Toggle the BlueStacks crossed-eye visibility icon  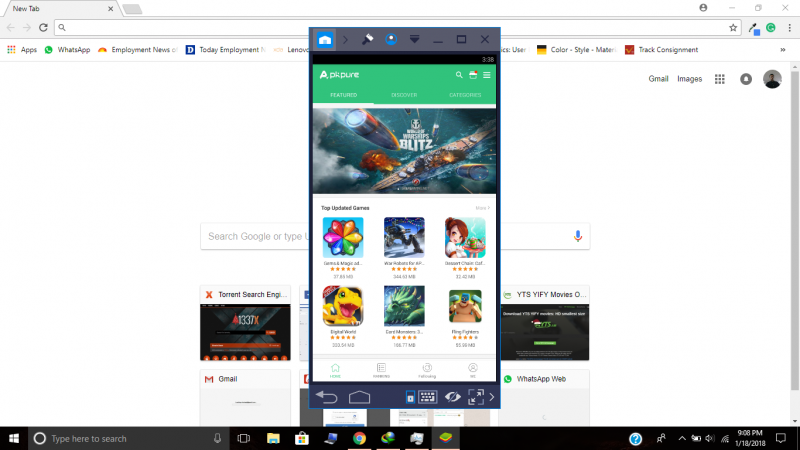click(453, 397)
